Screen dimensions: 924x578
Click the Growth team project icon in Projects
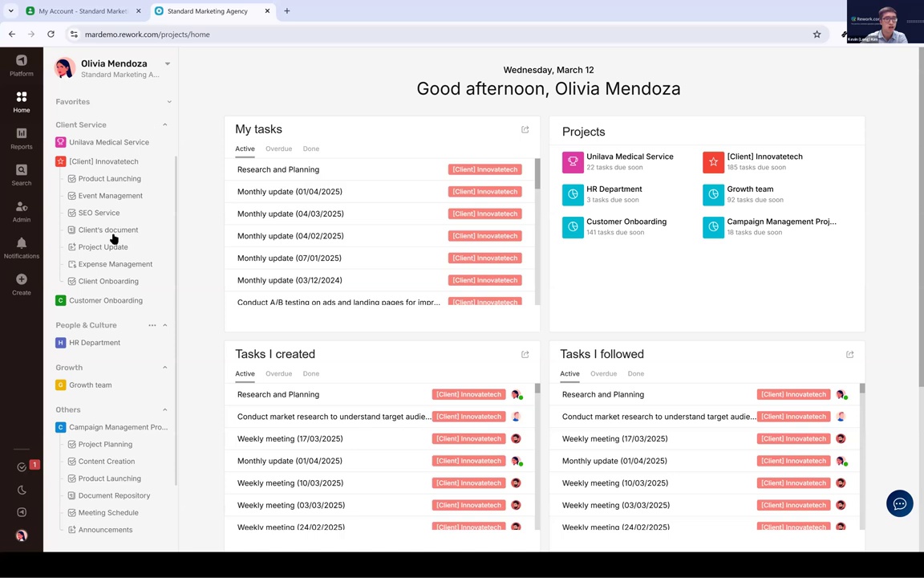(713, 194)
